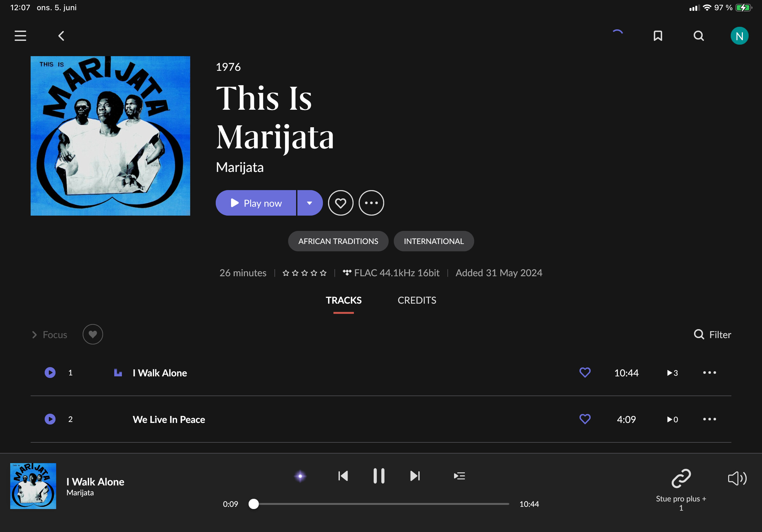This screenshot has height=532, width=762.
Task: Expand the Focus options chevron
Action: click(34, 335)
